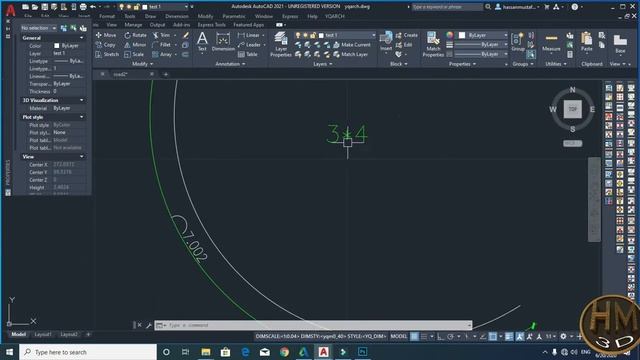Toggle lineweight display in status bar
640x360 pixels.
click(509, 336)
